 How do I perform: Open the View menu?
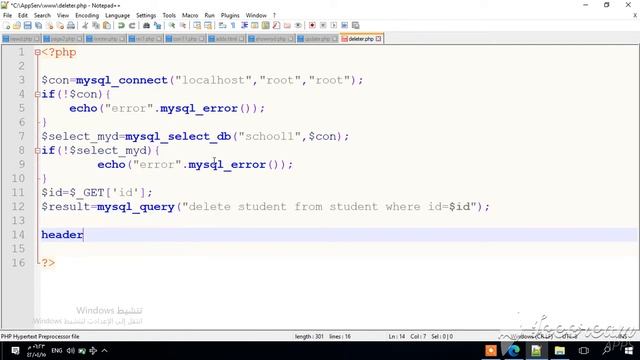(63, 16)
